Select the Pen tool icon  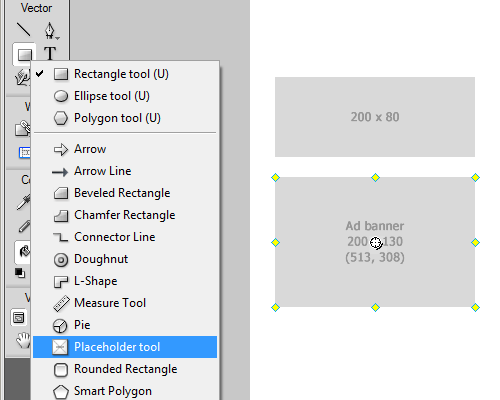tap(49, 30)
